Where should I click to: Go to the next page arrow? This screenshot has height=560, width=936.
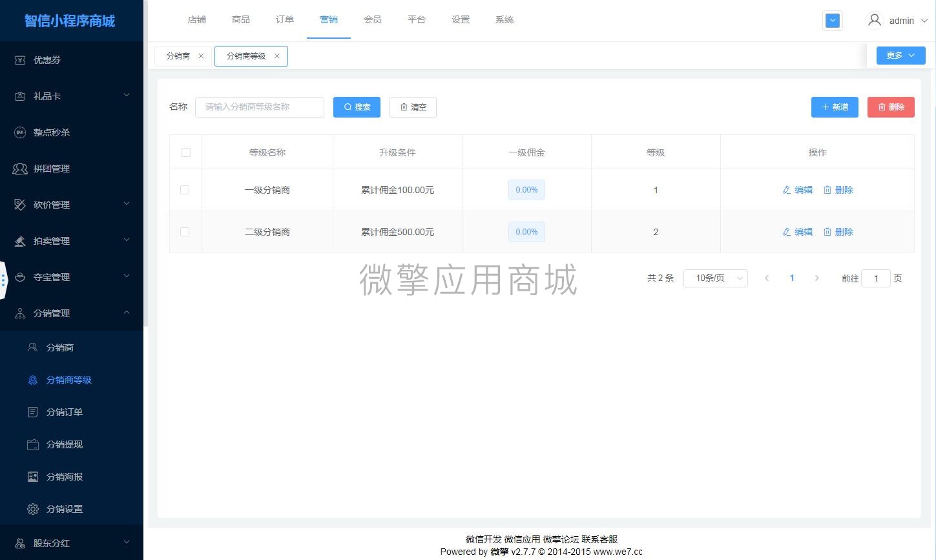[817, 278]
